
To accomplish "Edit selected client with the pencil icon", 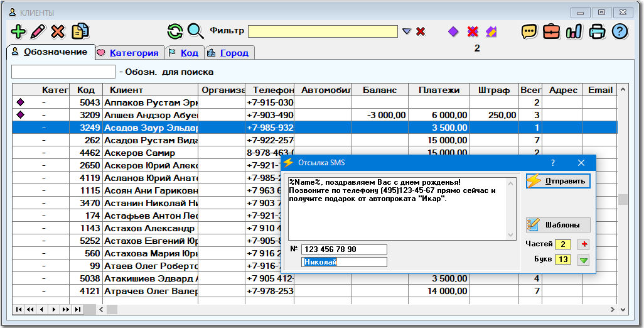I will pyautogui.click(x=38, y=31).
